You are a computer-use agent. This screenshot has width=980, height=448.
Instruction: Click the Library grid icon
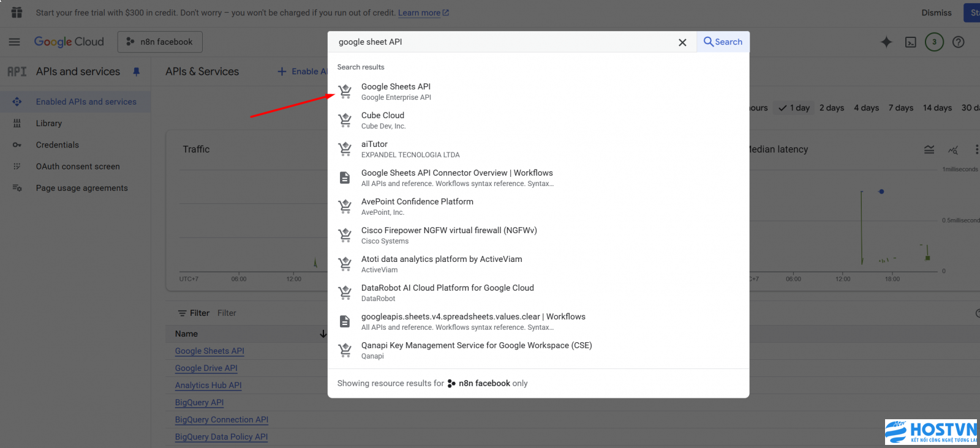(x=17, y=123)
